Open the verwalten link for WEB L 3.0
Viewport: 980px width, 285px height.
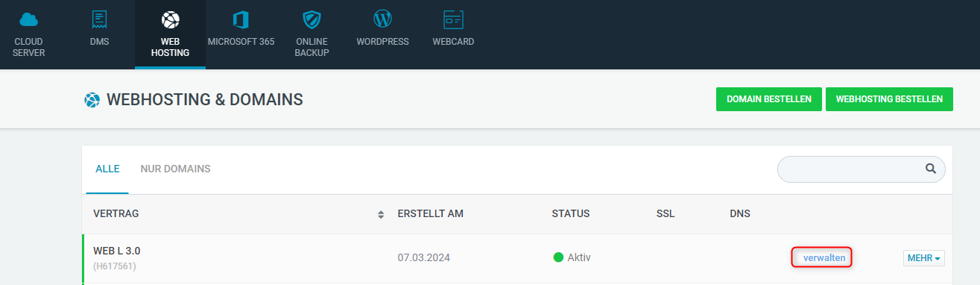[824, 257]
